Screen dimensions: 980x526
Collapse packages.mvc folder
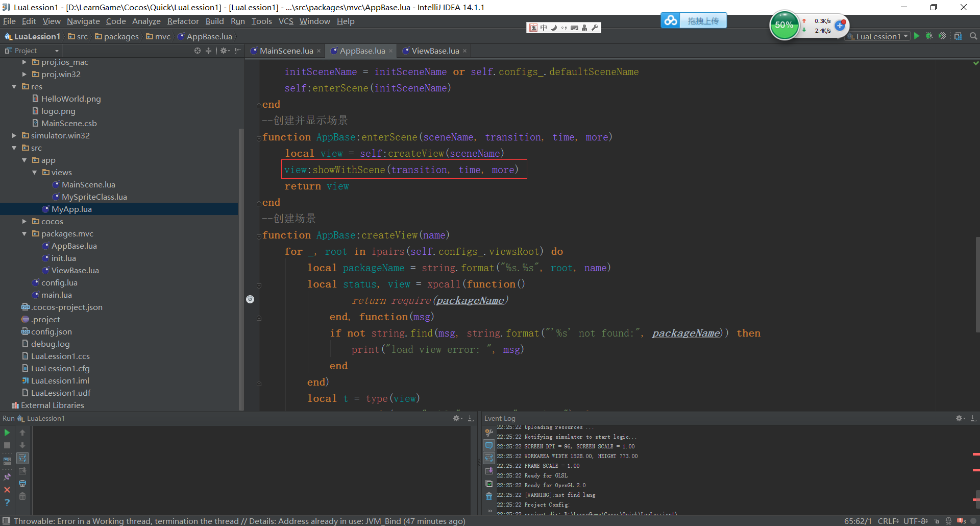click(24, 233)
